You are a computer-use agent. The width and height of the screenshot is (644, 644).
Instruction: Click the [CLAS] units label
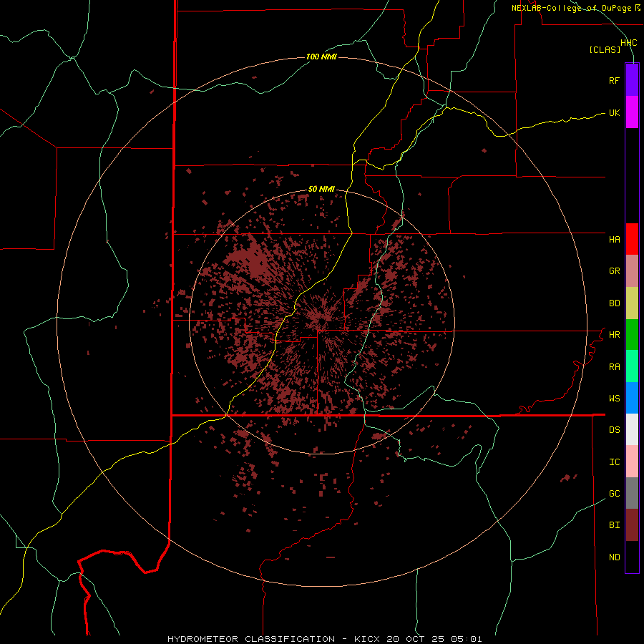pos(605,49)
